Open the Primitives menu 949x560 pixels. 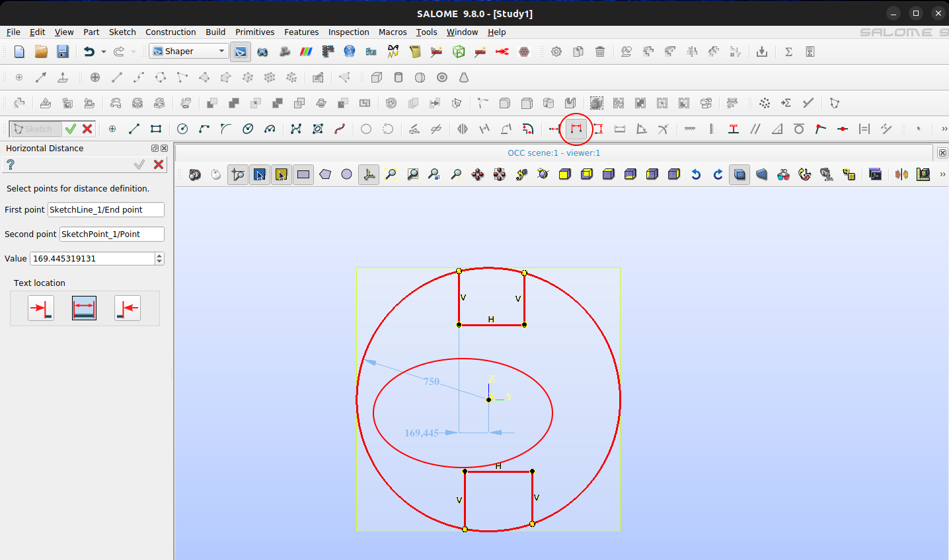(255, 32)
